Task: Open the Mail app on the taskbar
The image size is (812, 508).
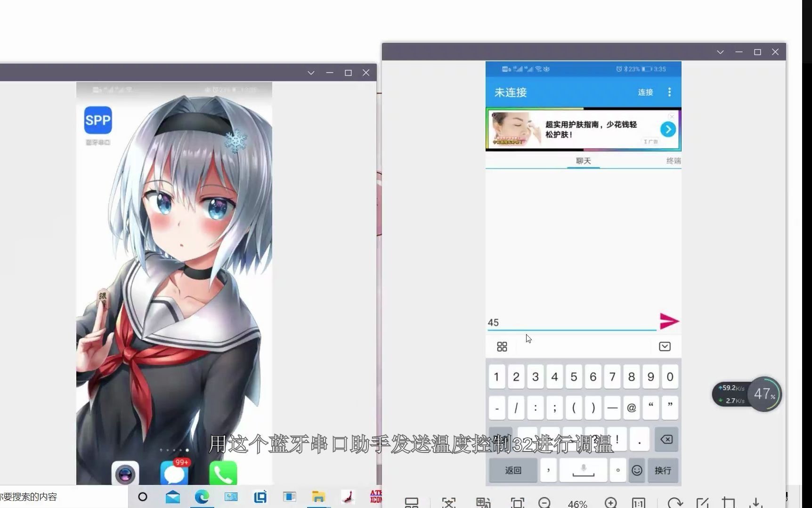Action: pyautogui.click(x=172, y=497)
